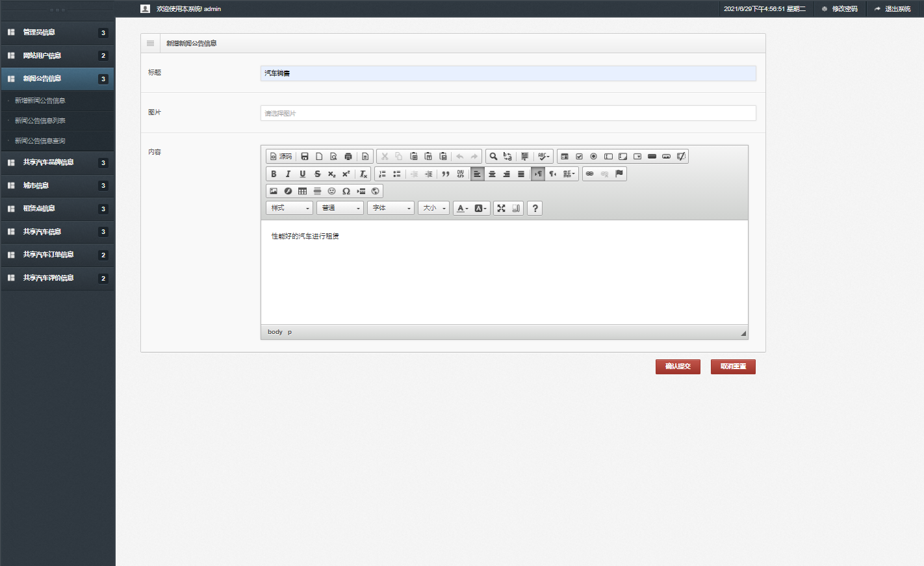The width and height of the screenshot is (924, 566).
Task: Insert a selection field form element
Action: click(637, 157)
